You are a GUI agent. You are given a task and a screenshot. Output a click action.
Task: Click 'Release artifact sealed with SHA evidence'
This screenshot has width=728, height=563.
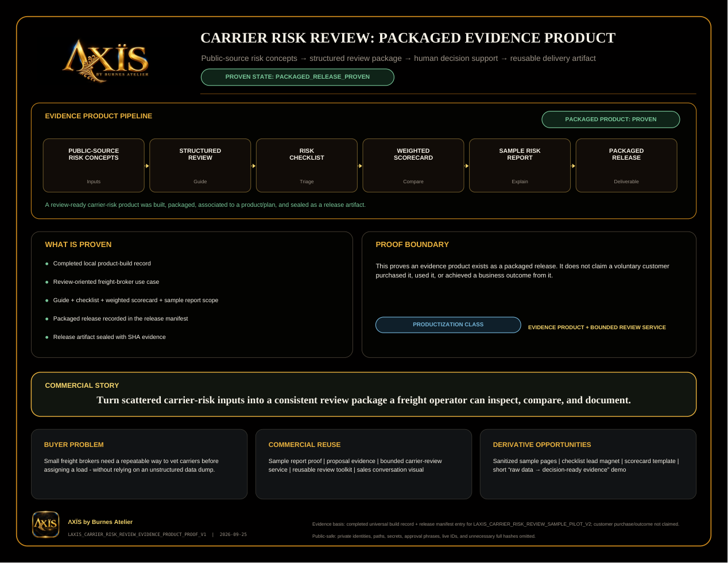(109, 337)
